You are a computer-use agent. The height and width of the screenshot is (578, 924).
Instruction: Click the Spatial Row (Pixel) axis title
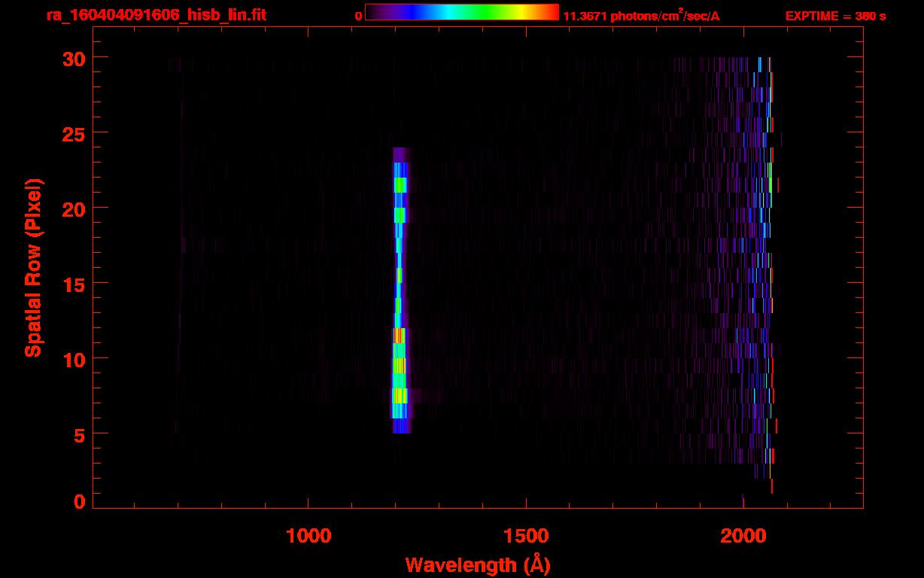tap(34, 267)
